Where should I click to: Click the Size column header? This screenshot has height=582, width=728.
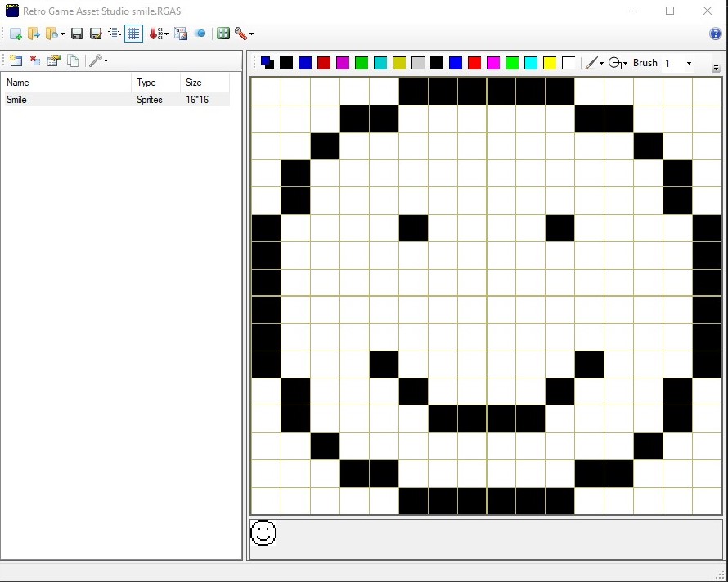[204, 83]
